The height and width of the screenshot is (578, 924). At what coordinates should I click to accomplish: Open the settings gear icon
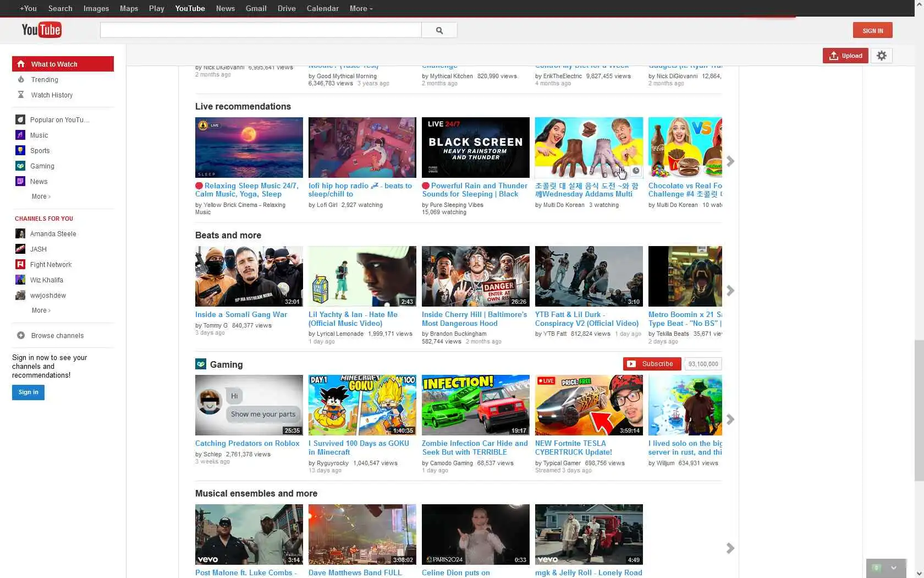pos(882,56)
